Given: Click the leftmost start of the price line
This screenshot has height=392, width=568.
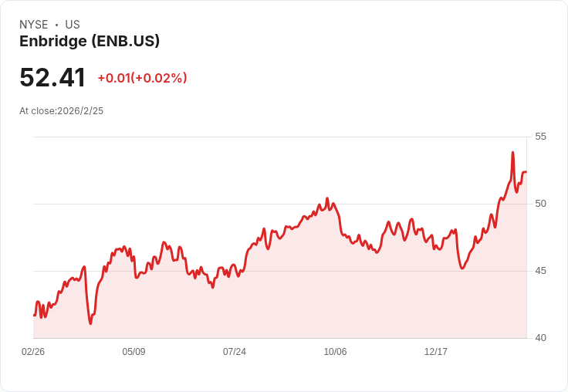Looking at the screenshot, I should (34, 315).
